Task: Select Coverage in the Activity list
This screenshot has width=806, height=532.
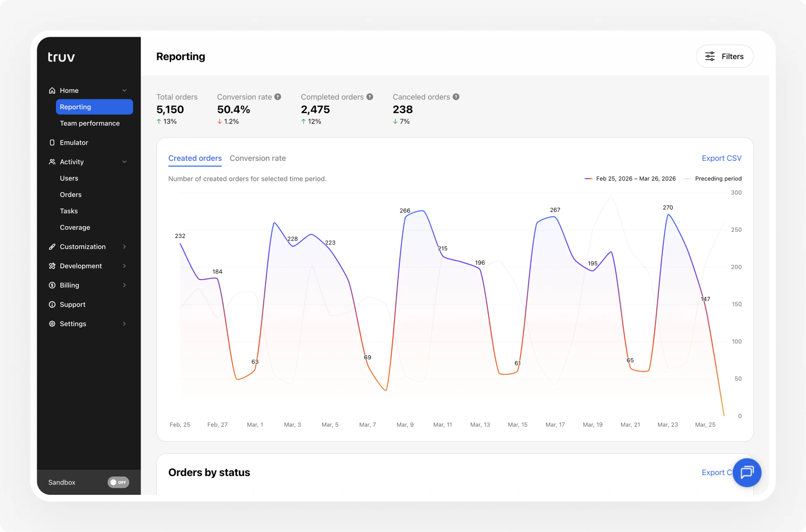Action: click(75, 227)
